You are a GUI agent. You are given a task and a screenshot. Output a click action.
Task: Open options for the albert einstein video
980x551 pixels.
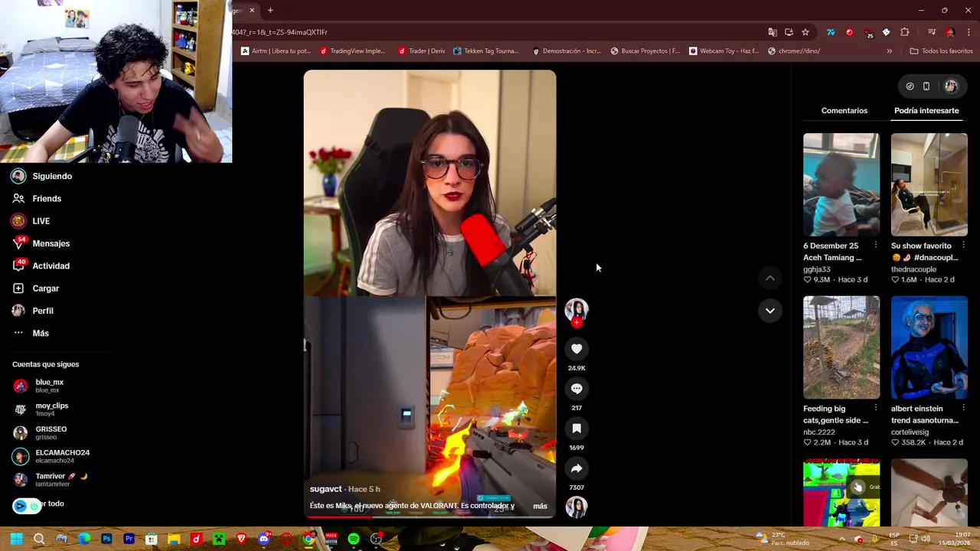click(x=963, y=409)
